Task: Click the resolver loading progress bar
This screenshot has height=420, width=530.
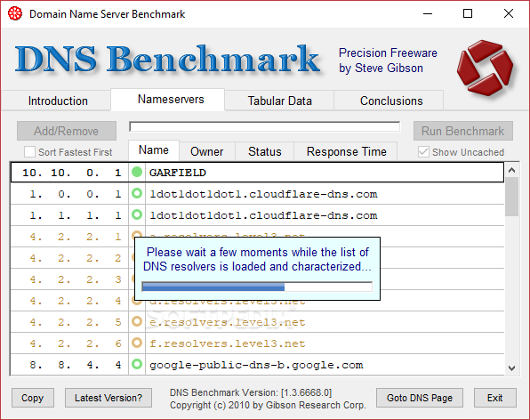Action: pos(257,287)
